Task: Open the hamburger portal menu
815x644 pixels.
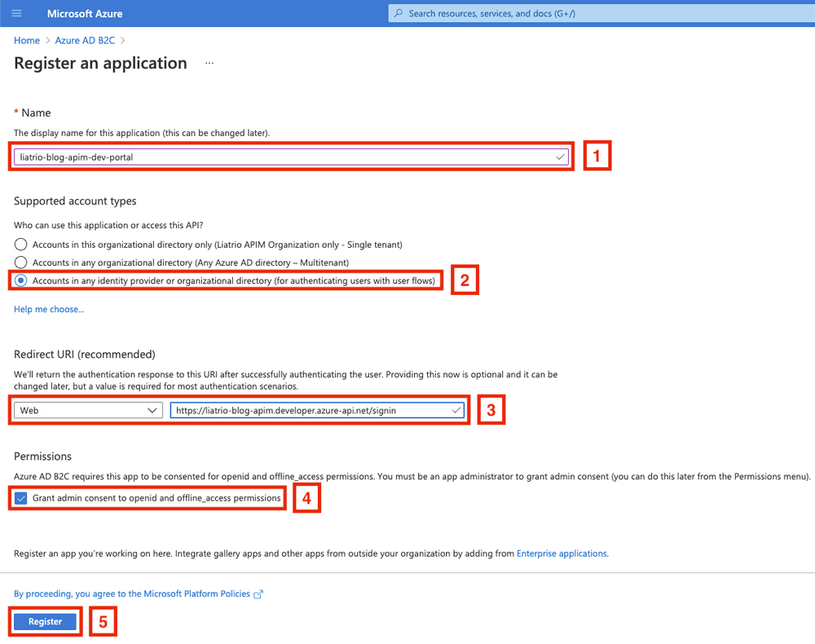Action: (16, 13)
